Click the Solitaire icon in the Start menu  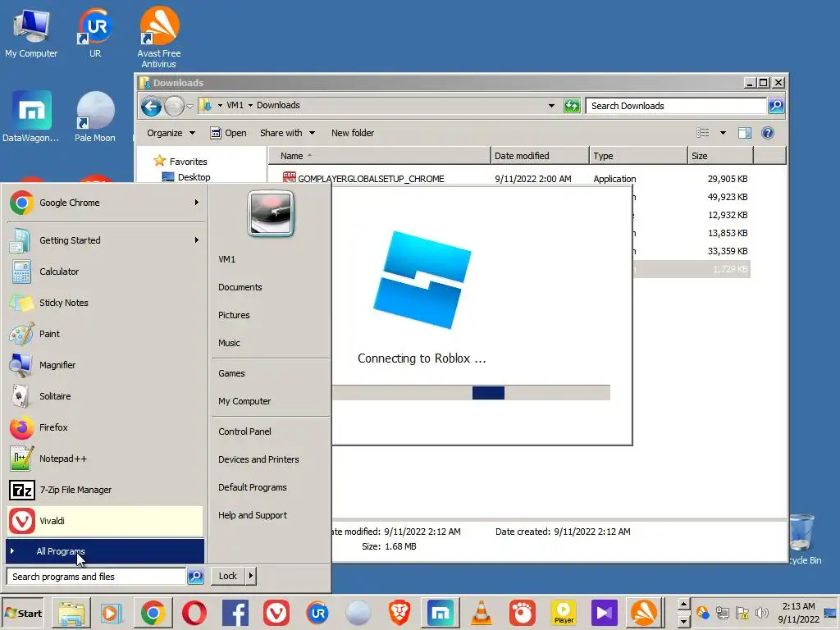tap(21, 396)
